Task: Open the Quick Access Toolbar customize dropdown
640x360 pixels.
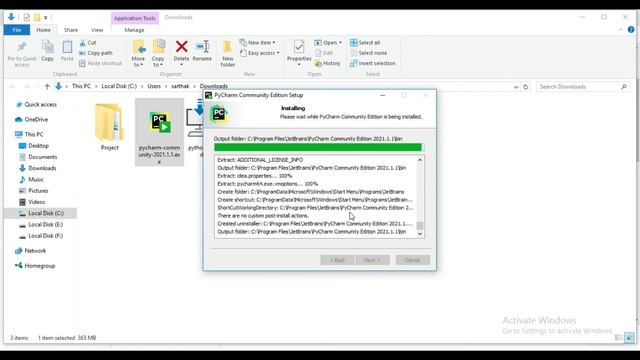Action: [x=46, y=18]
